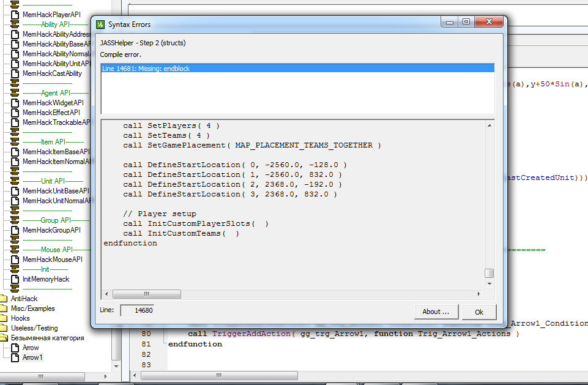Click the horizontal scrollbar thumb in Syntax Errors
The image size is (588, 385).
[x=147, y=294]
